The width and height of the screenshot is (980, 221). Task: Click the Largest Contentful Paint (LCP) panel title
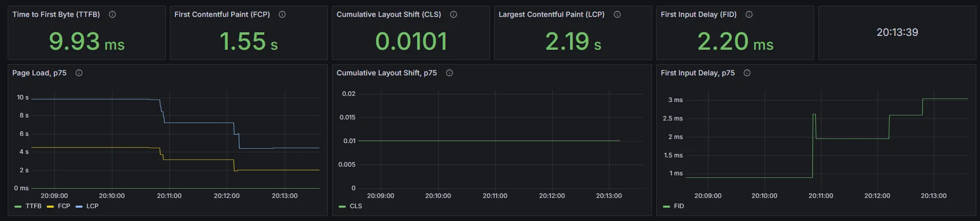click(x=551, y=14)
